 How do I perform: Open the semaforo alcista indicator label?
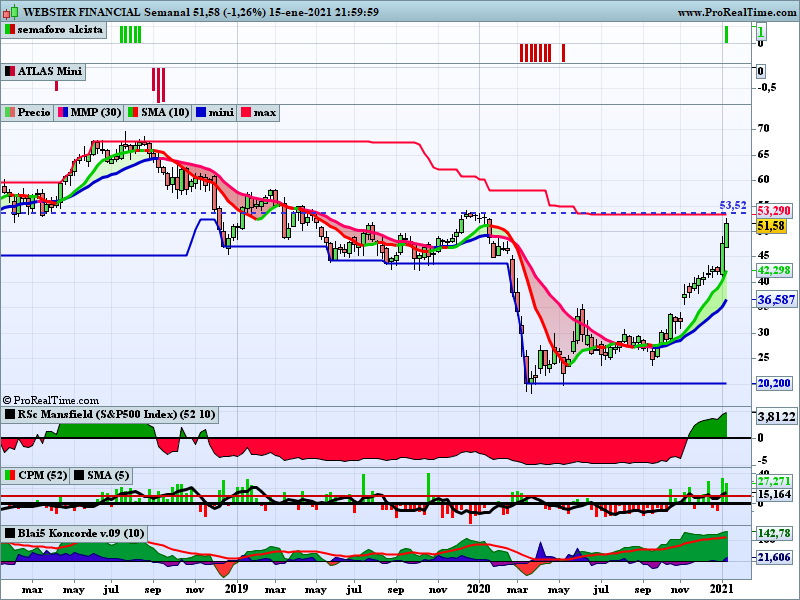[60, 30]
